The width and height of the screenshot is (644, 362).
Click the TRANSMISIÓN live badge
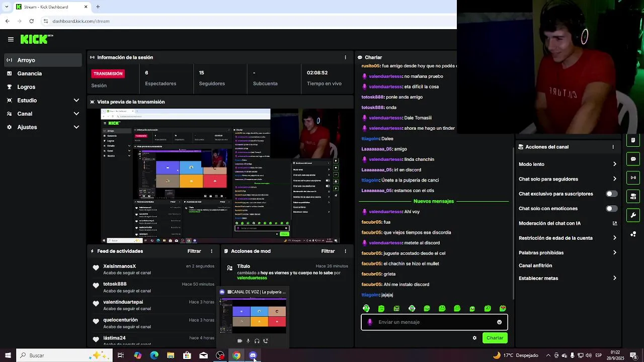108,73
